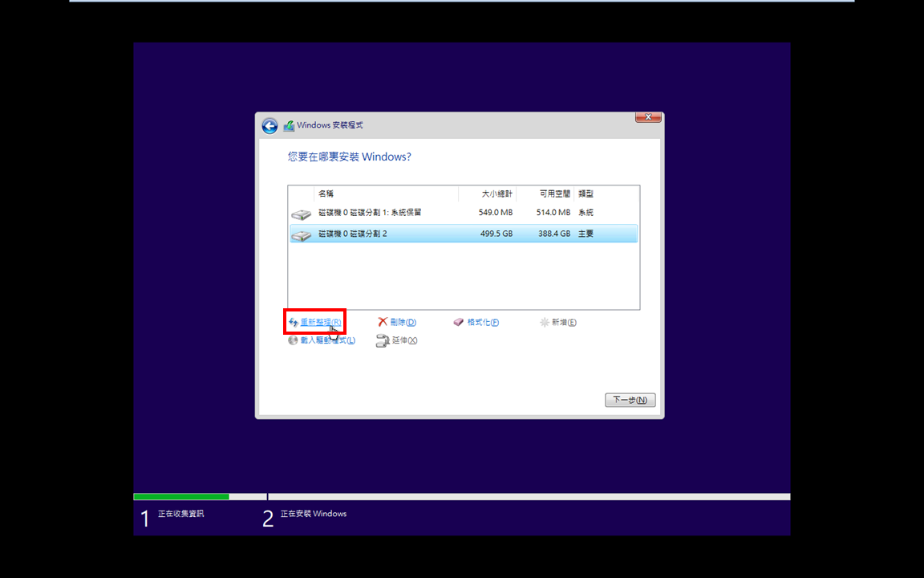
Task: Click the 主要 type cell
Action: coord(586,234)
